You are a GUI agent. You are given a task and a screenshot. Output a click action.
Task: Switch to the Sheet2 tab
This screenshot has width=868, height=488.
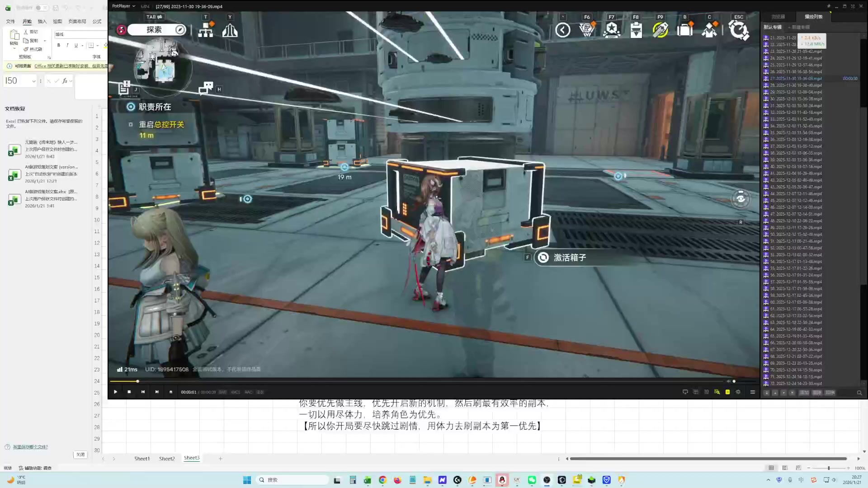(167, 459)
